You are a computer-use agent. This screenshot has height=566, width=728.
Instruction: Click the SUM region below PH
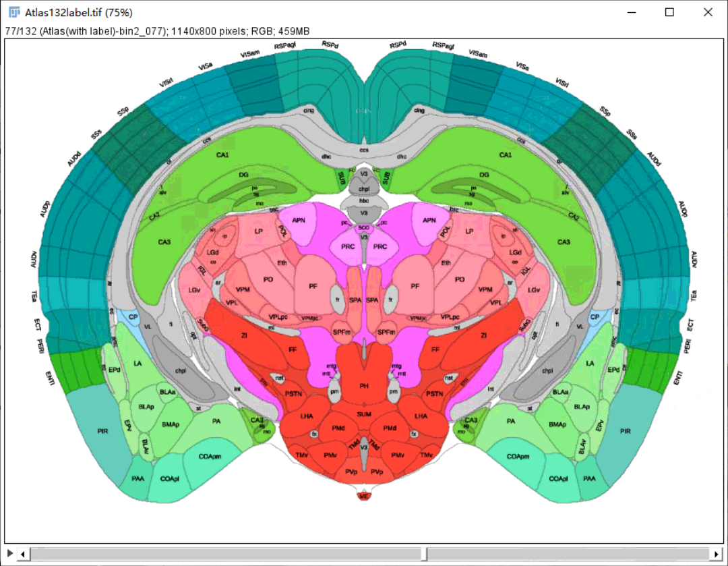364,413
